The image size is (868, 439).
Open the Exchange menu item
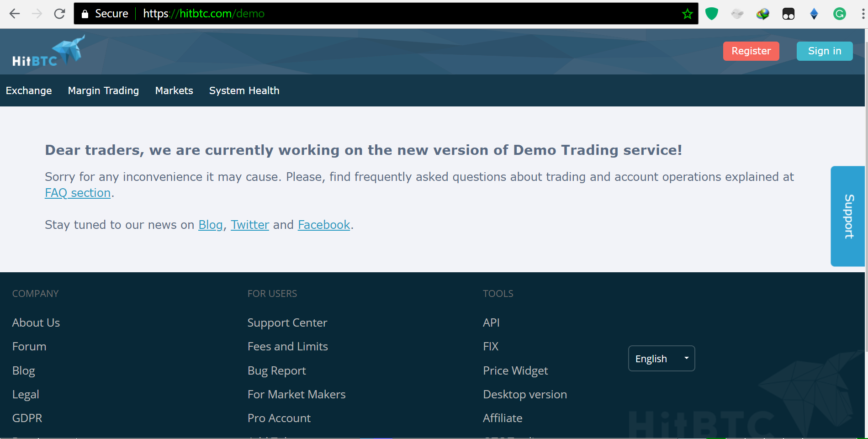(x=29, y=90)
